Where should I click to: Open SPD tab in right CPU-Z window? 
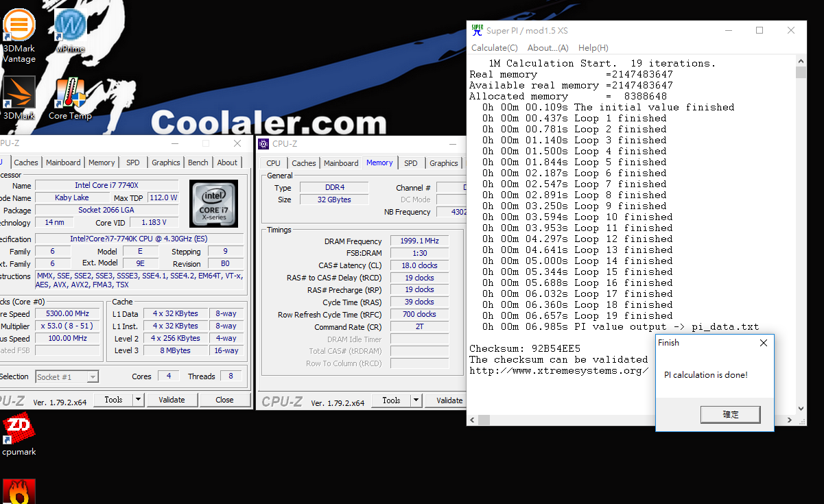tap(411, 163)
